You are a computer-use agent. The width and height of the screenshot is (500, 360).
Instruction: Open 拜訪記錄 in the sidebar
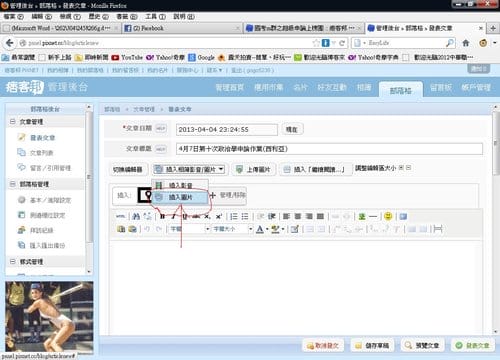tap(41, 230)
